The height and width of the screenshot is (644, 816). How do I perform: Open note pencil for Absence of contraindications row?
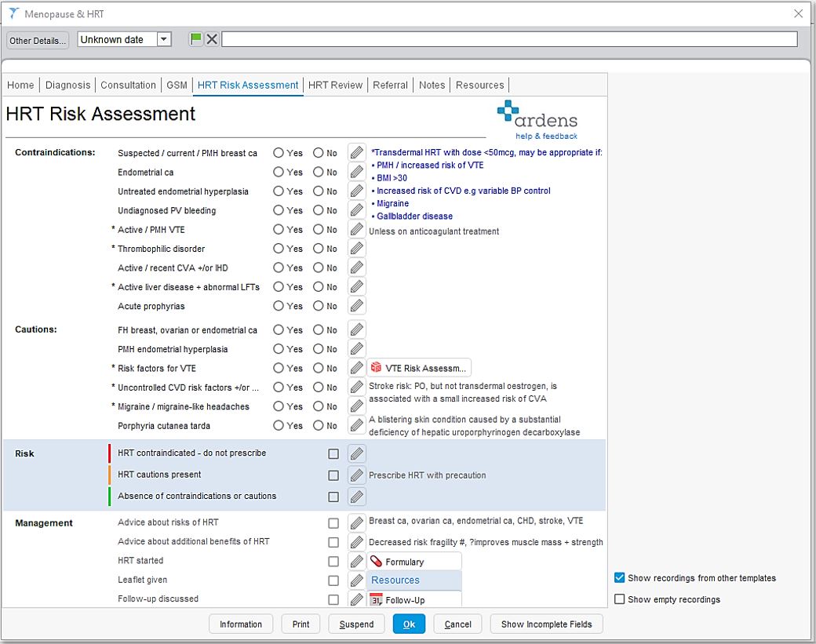(x=356, y=497)
